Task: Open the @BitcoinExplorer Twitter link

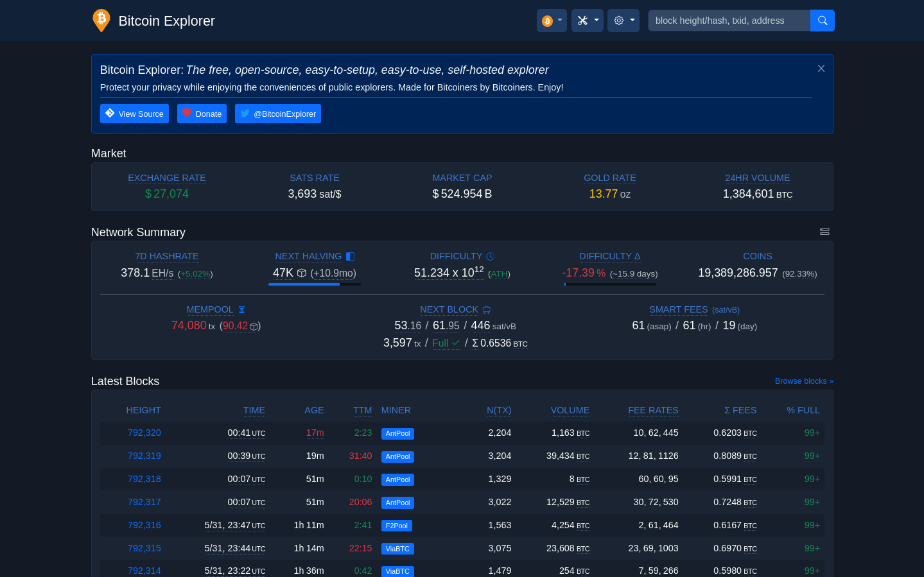Action: pos(278,114)
